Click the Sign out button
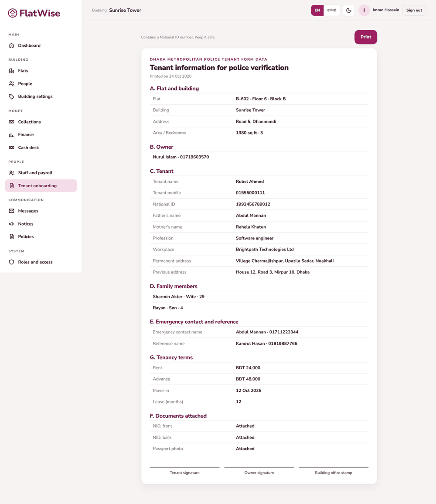 414,10
